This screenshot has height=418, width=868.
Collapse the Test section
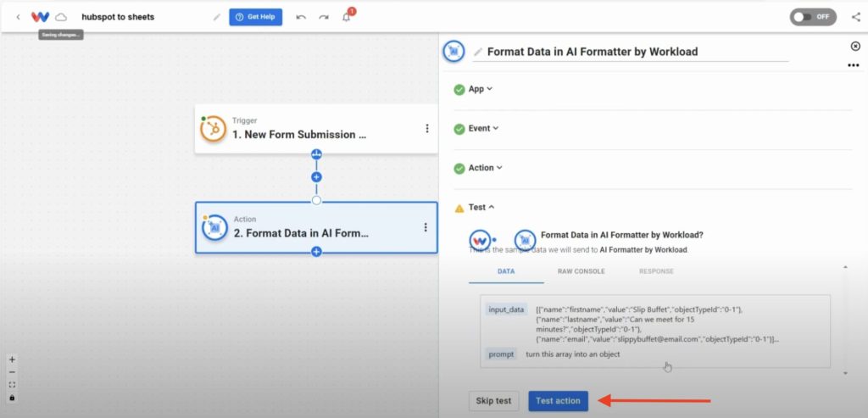481,207
